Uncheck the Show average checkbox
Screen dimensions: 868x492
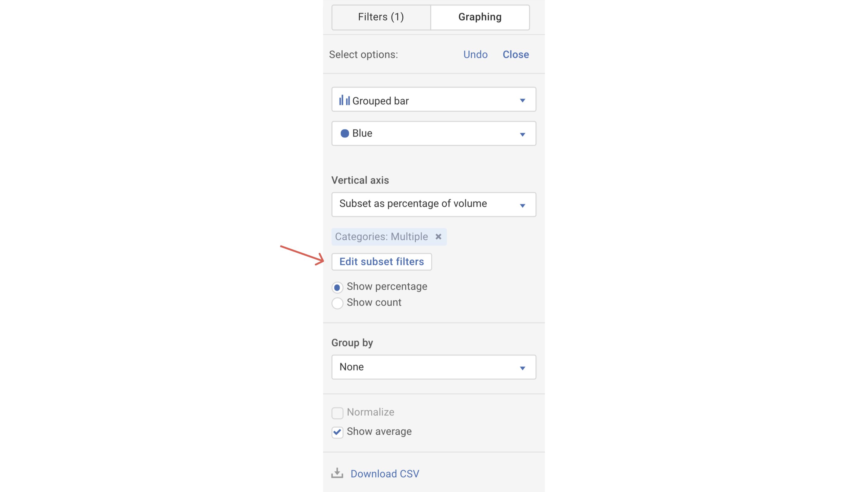click(337, 432)
